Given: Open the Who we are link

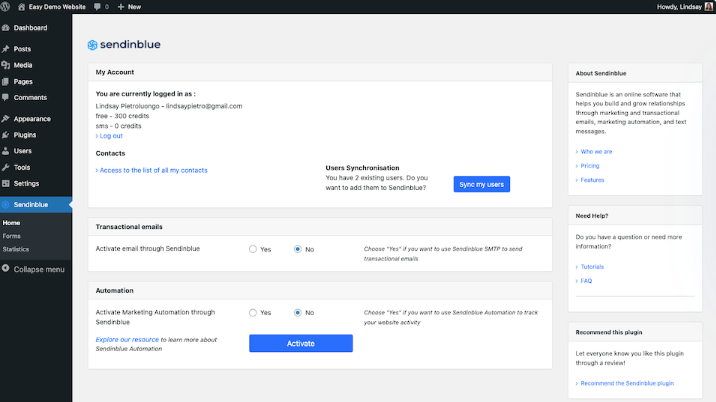Looking at the screenshot, I should [x=596, y=152].
